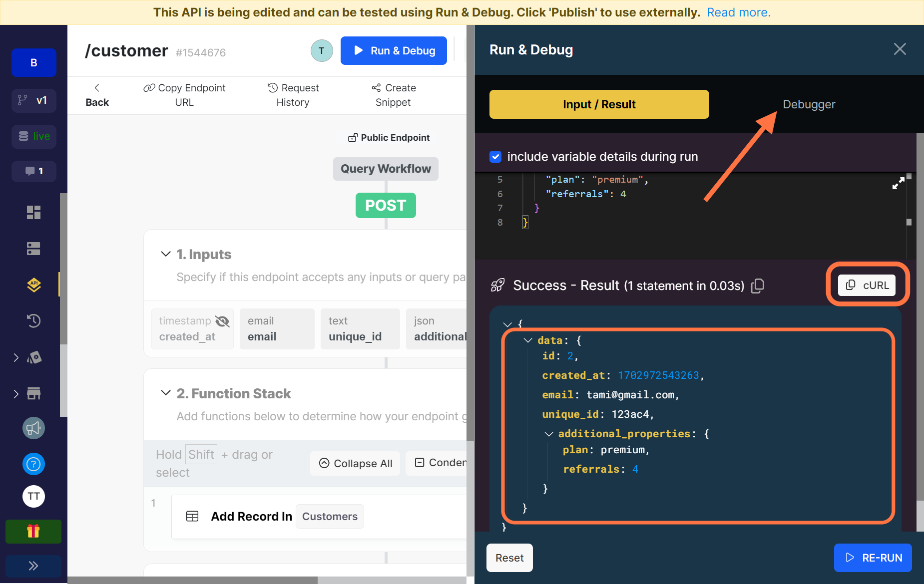Open the database tables icon
The height and width of the screenshot is (584, 924).
coord(33,249)
